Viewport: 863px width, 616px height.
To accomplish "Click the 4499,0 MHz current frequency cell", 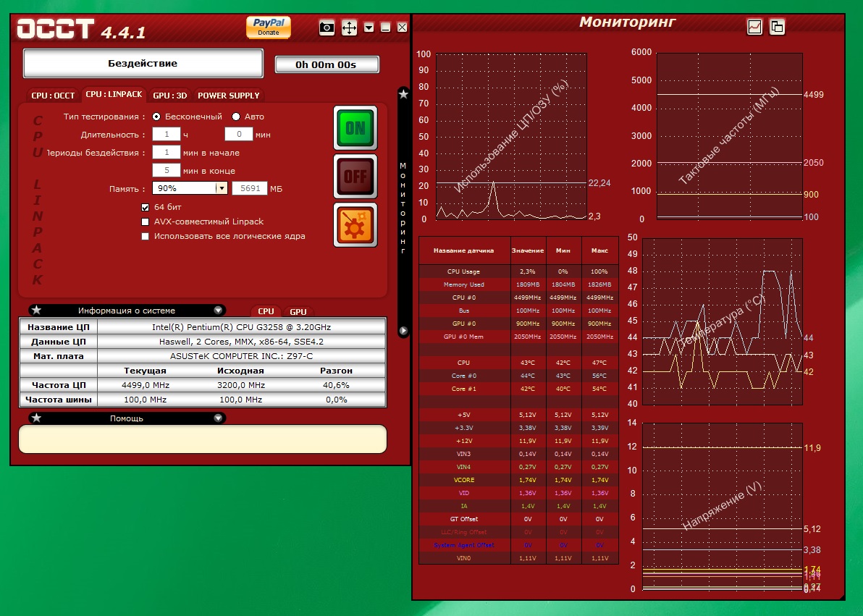I will click(x=146, y=385).
